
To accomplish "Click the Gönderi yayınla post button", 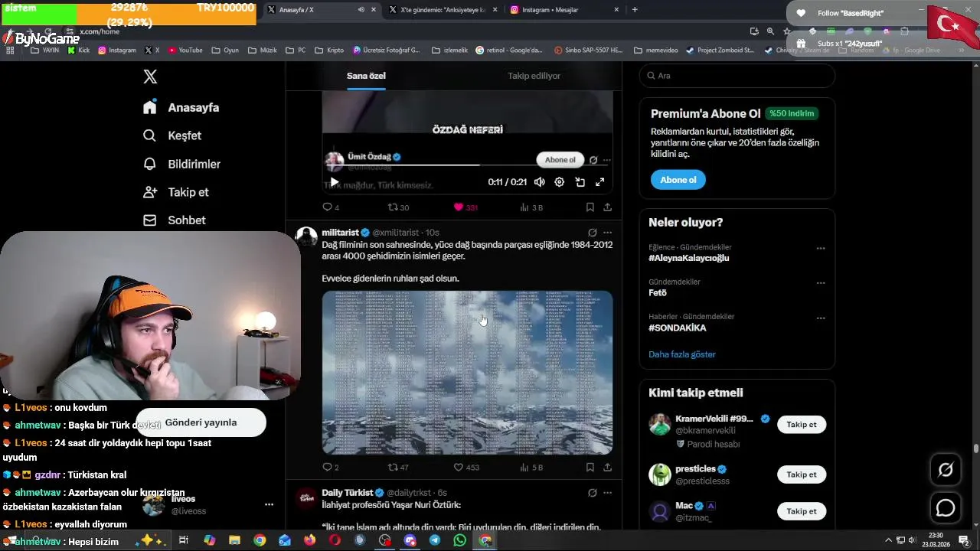I will pyautogui.click(x=201, y=422).
